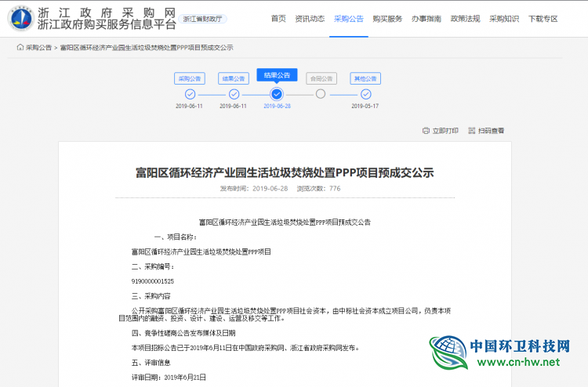Open the 首页 navigation menu item
Screen dimensions: 588x387
pyautogui.click(x=278, y=18)
